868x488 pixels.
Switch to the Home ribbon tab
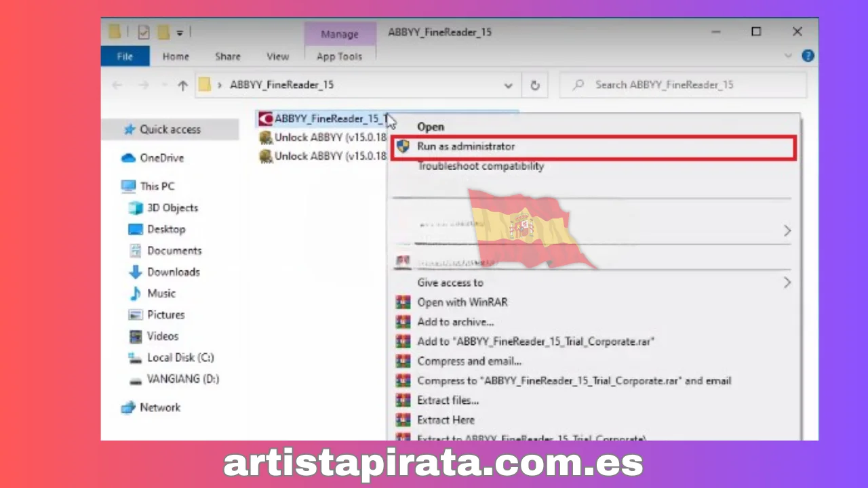pyautogui.click(x=176, y=56)
